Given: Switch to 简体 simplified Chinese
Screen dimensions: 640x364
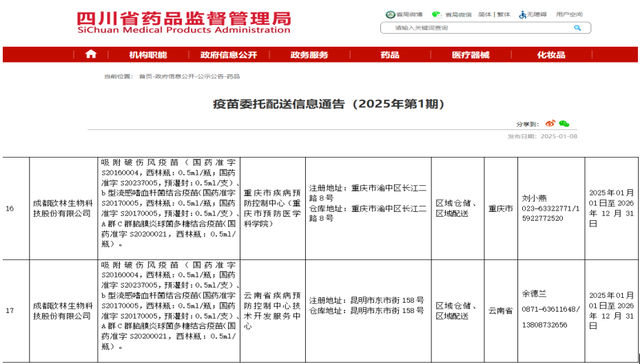Looking at the screenshot, I should click(x=484, y=14).
